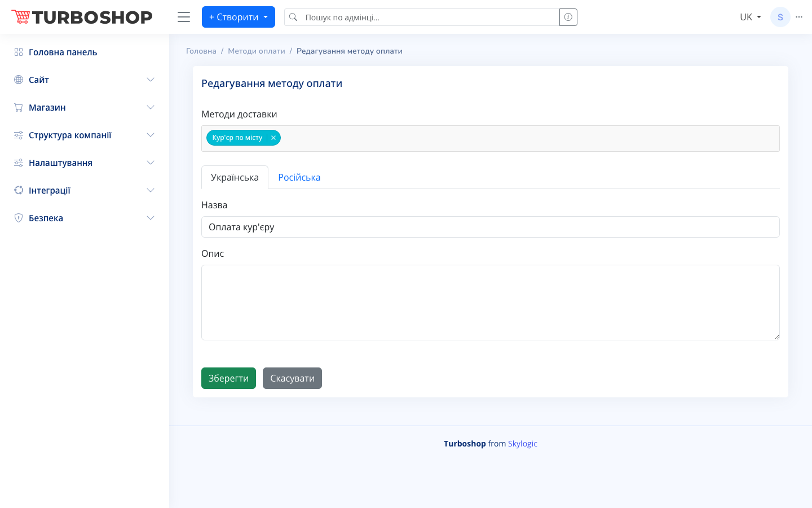
Task: Go to Головна breadcrumb link
Action: [201, 51]
